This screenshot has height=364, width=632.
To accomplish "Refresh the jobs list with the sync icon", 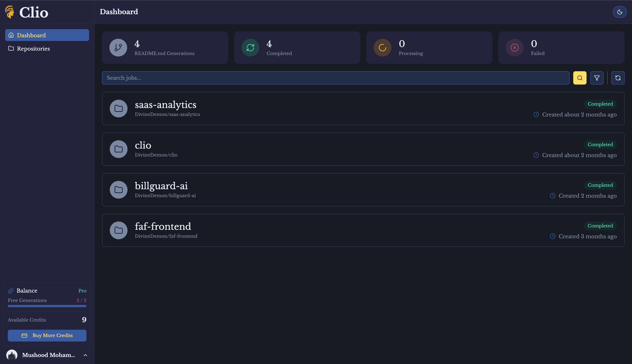I will click(618, 78).
